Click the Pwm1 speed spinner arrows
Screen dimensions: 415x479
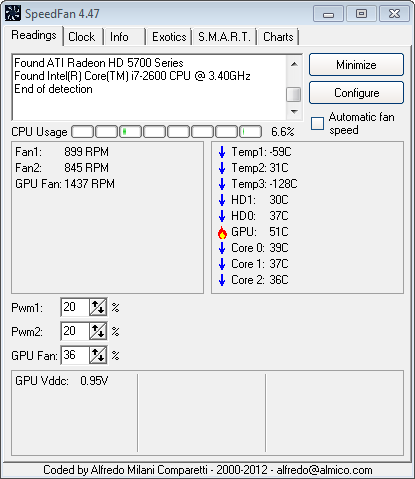pos(98,307)
